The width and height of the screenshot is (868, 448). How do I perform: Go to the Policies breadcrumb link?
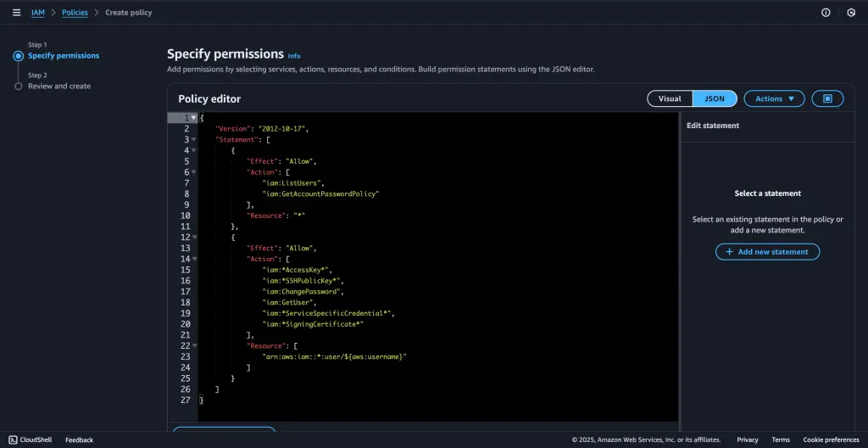pyautogui.click(x=75, y=12)
